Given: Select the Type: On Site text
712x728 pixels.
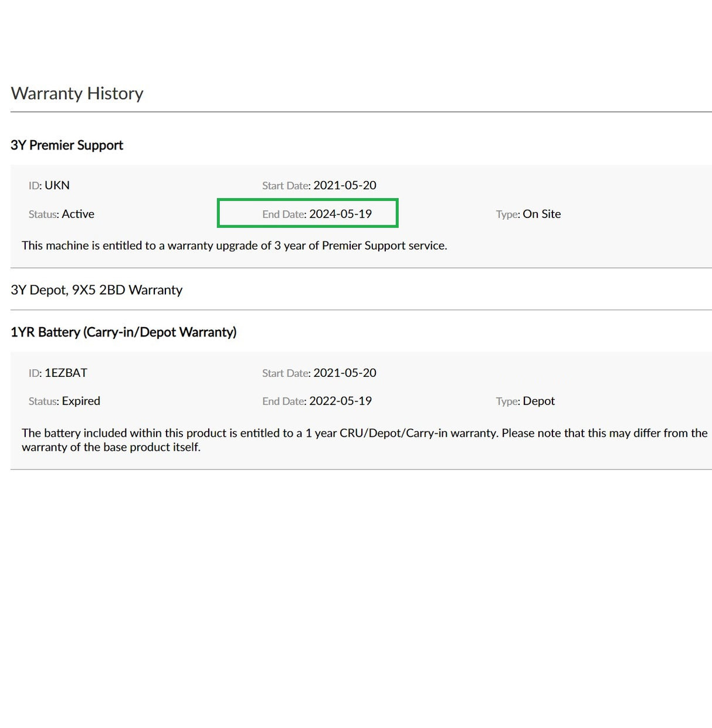Looking at the screenshot, I should 528,214.
